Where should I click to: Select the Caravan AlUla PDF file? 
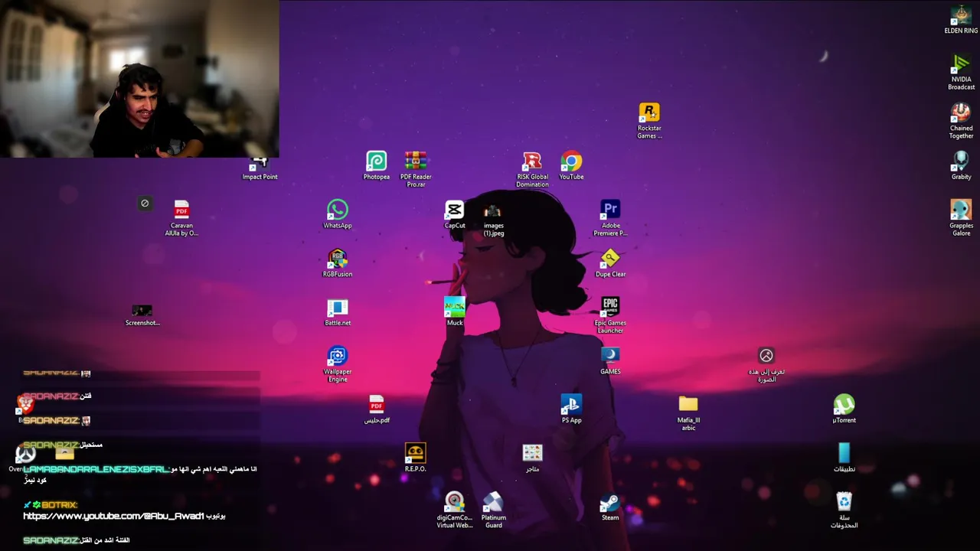coord(181,218)
